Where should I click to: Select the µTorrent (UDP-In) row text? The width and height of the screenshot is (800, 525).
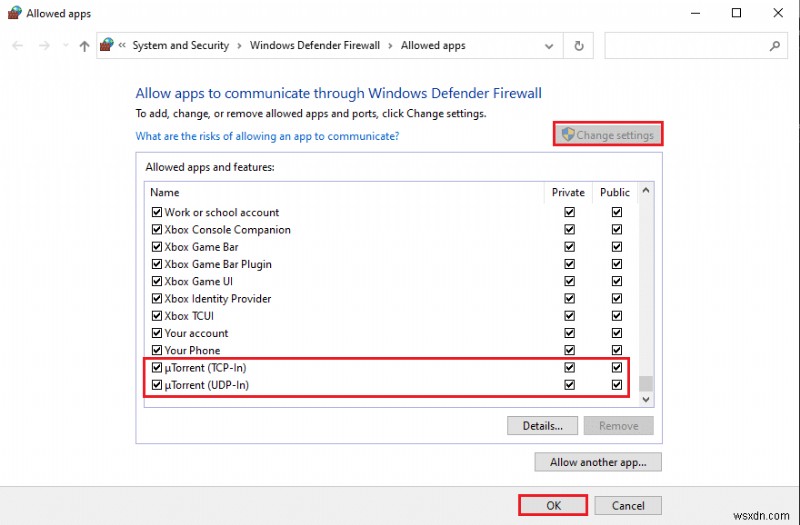[x=207, y=385]
